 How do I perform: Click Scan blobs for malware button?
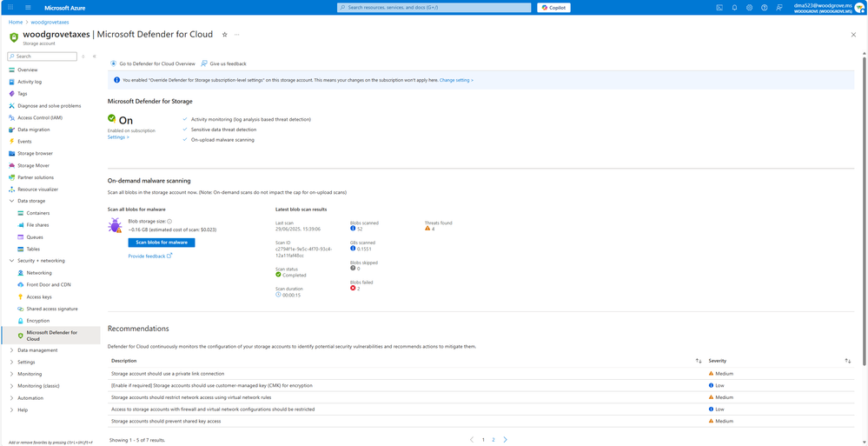(x=162, y=243)
